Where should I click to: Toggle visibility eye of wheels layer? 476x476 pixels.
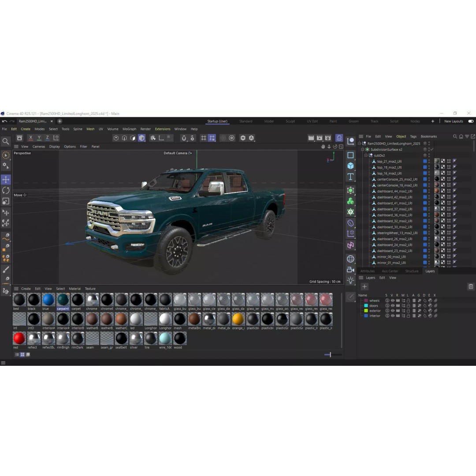click(x=393, y=301)
